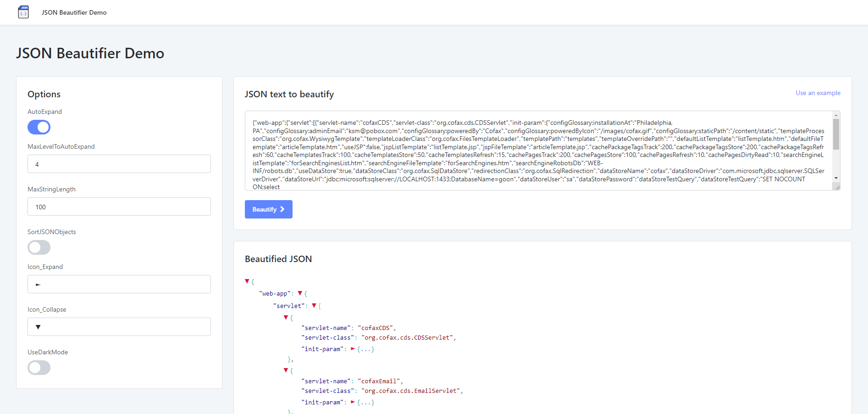868x414 pixels.
Task: Click the "cofaxEmail" string value
Action: click(x=379, y=381)
